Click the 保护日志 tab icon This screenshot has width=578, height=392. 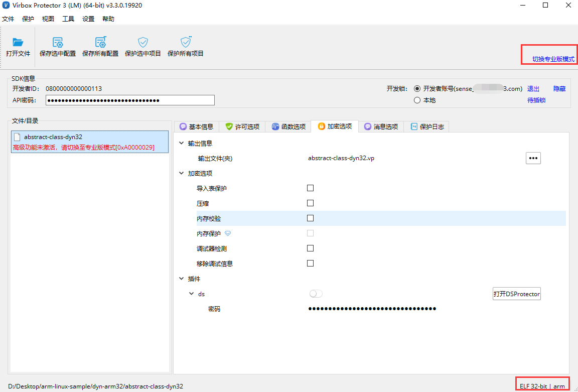[x=413, y=126]
